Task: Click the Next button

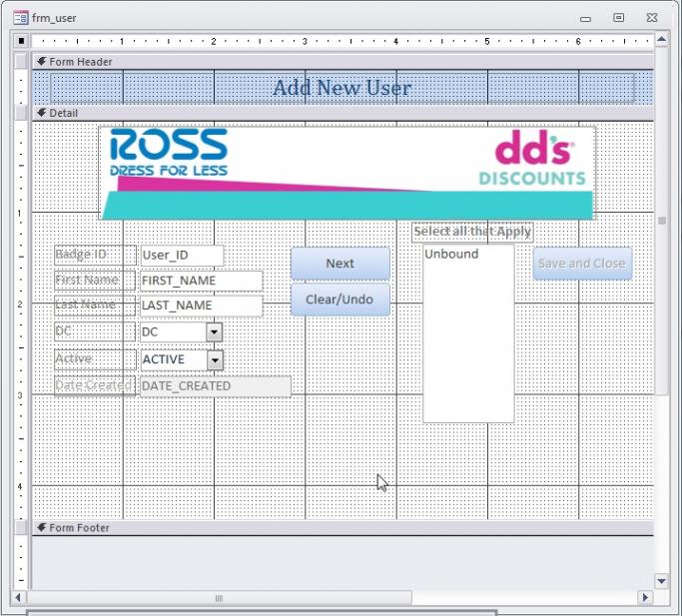Action: [x=341, y=264]
